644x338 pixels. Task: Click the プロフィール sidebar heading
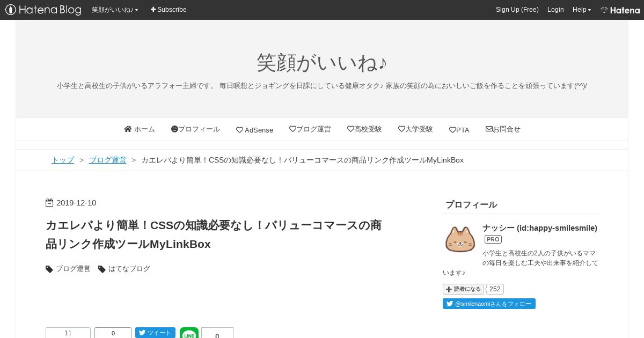point(471,204)
